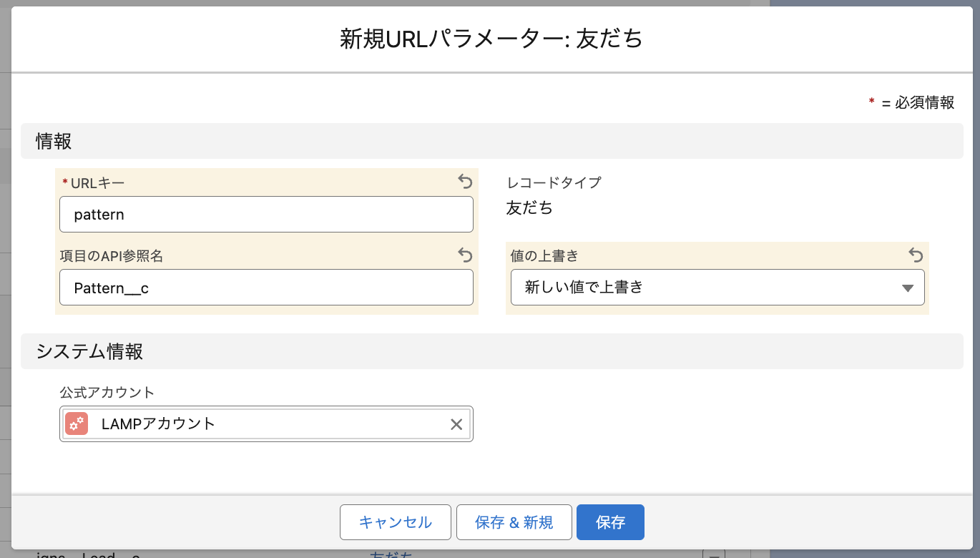Image resolution: width=980 pixels, height=558 pixels.
Task: Click the LAMPアカウント record icon
Action: pyautogui.click(x=77, y=424)
